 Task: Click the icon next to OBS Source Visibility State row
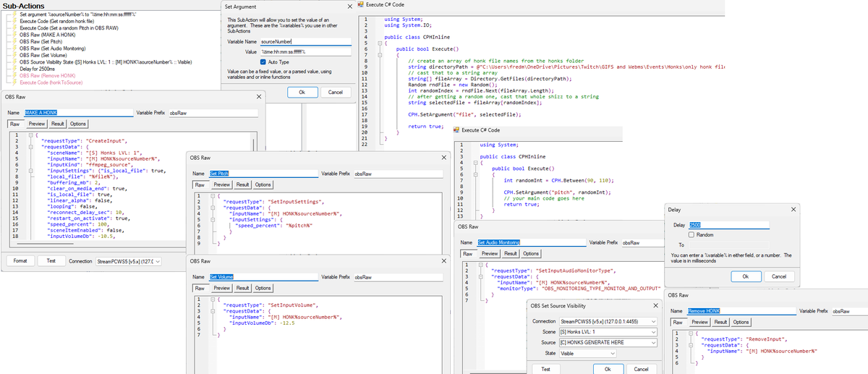tap(14, 61)
